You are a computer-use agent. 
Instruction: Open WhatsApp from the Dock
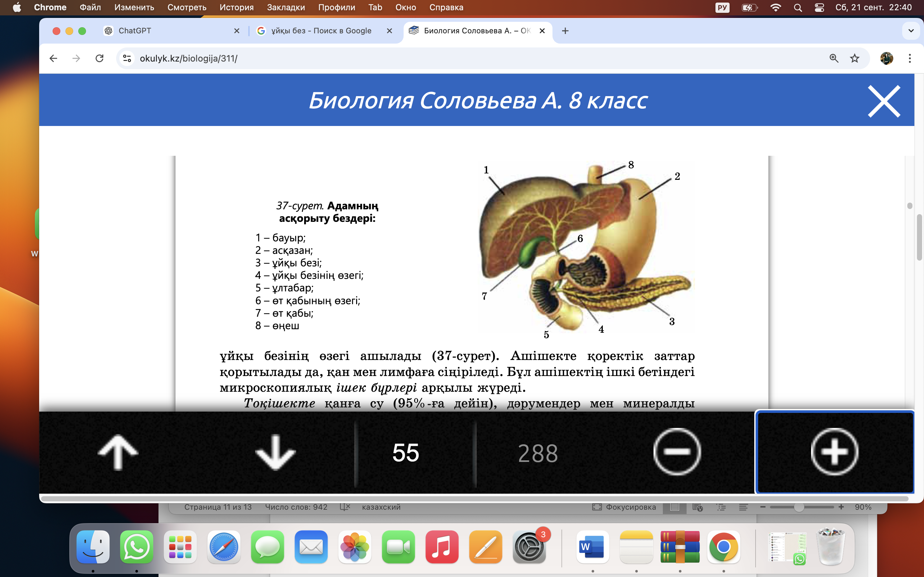[136, 547]
